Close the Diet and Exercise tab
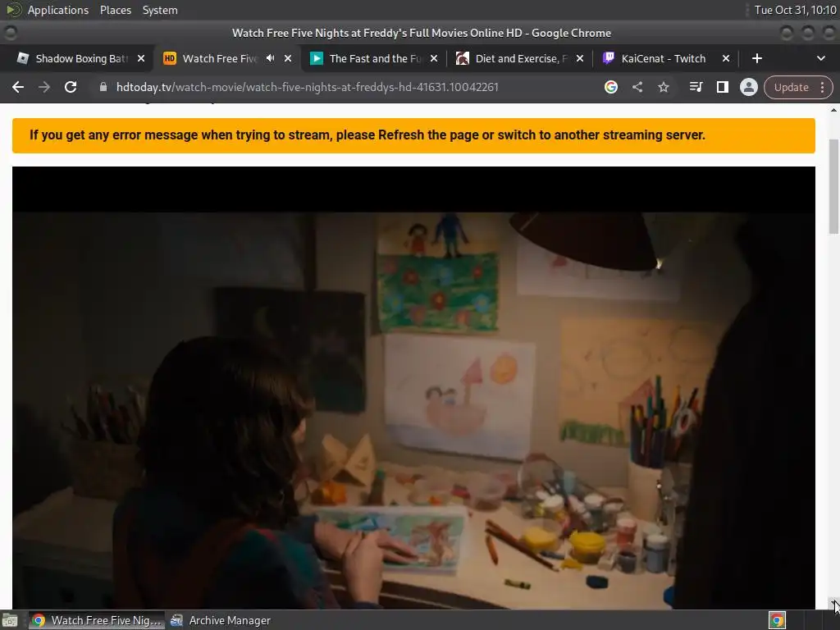Viewport: 840px width, 630px height. [580, 58]
